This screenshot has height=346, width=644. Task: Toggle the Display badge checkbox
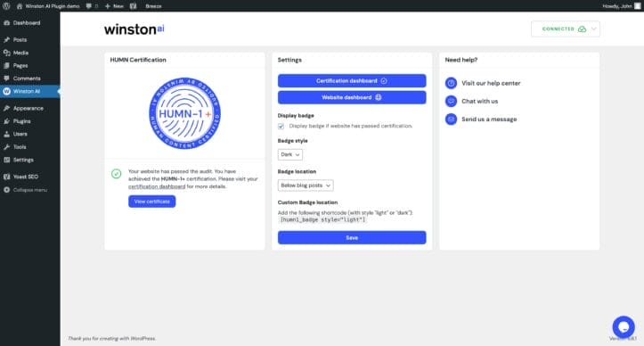tap(281, 127)
